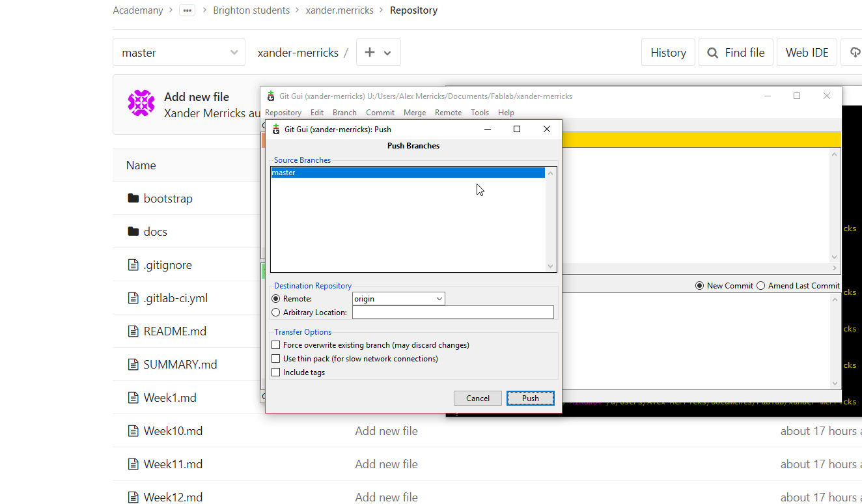The width and height of the screenshot is (862, 504).
Task: Select master in the Source Branches list
Action: point(408,173)
